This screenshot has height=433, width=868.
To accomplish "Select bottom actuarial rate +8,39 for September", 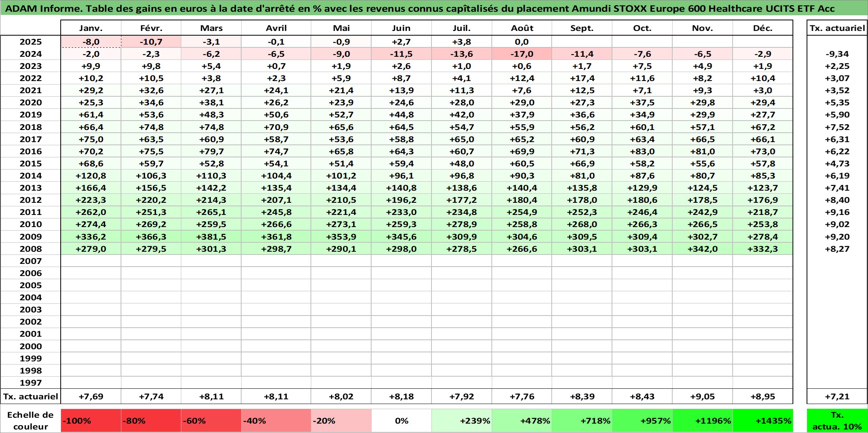I will (x=582, y=397).
